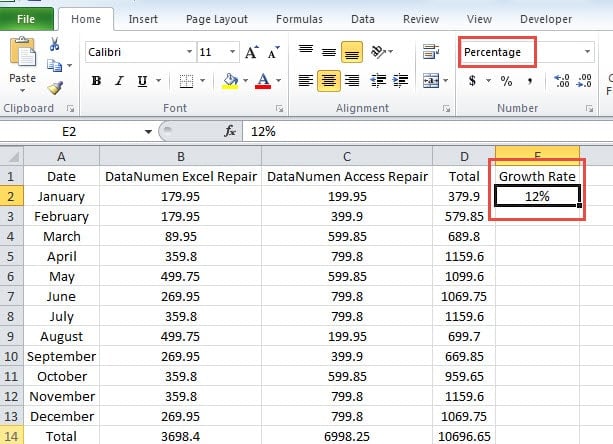Click the formula bar showing 12%
The image size is (613, 444).
coord(428,132)
